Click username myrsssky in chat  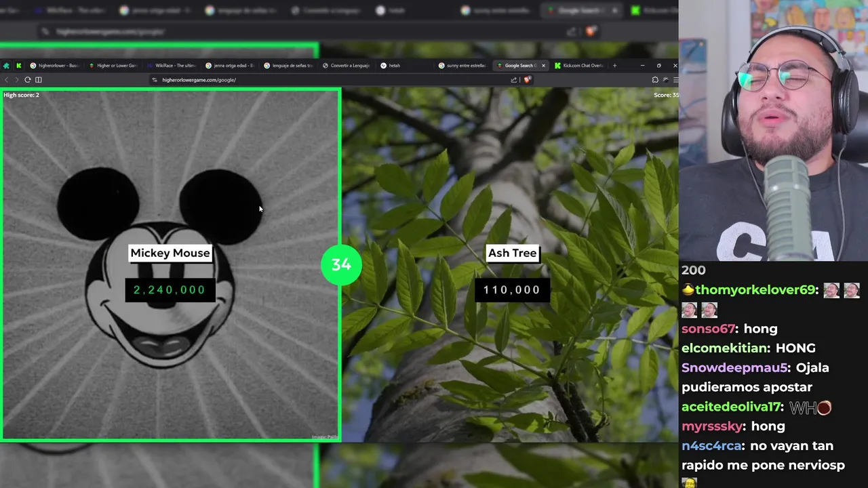coord(713,426)
